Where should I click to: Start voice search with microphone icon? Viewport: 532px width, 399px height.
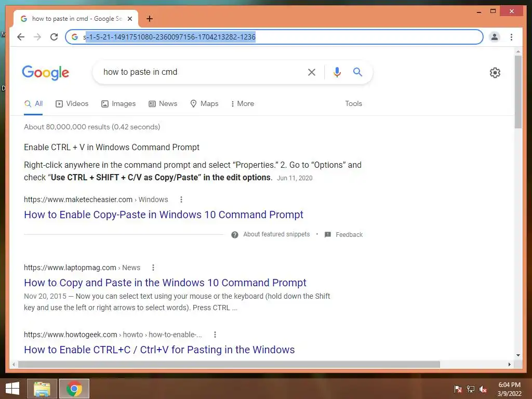pyautogui.click(x=337, y=72)
